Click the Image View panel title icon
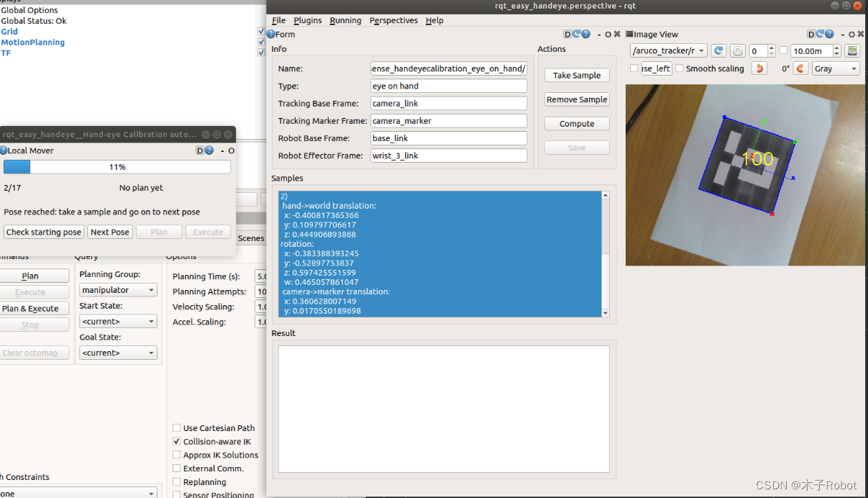Image resolution: width=868 pixels, height=498 pixels. point(629,34)
